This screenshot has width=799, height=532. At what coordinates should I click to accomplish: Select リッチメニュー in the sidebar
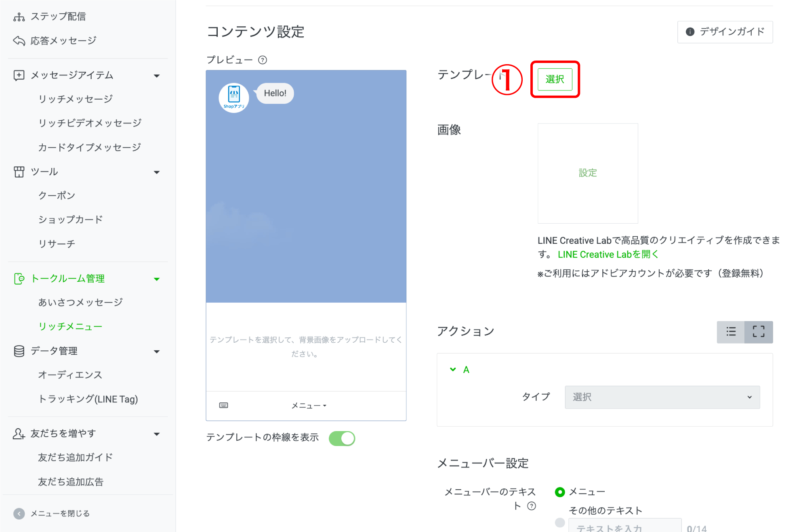click(x=70, y=326)
